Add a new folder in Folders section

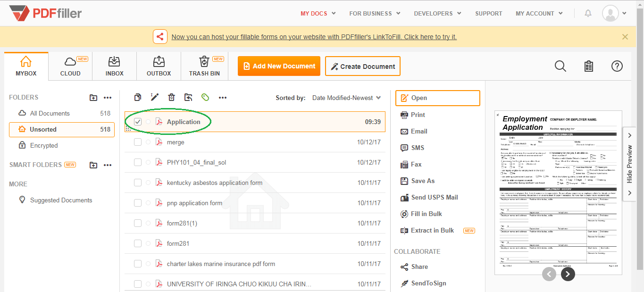point(93,98)
